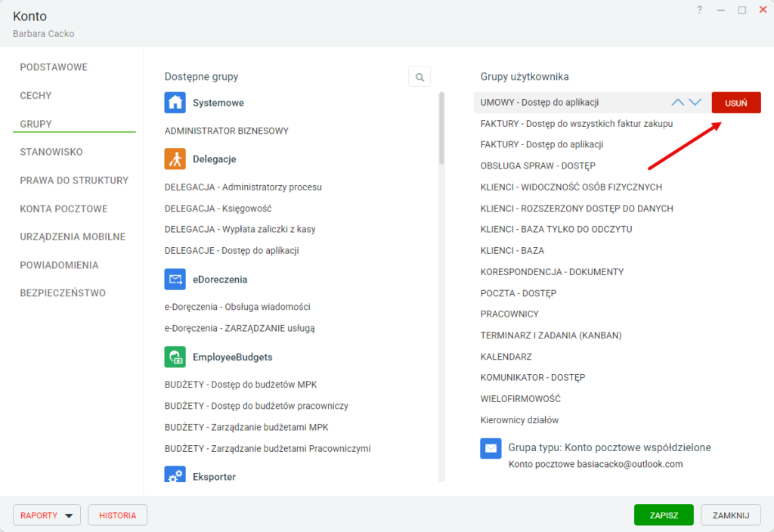
Task: Click the green ZAPISZ button
Action: 664,515
